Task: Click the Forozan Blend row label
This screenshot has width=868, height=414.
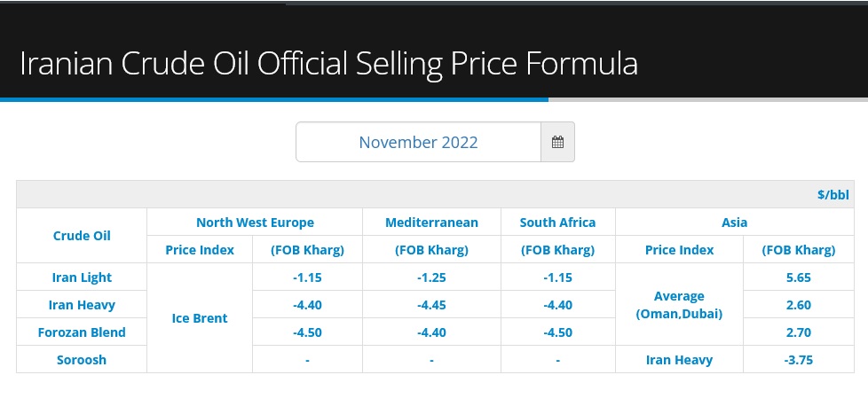Action: click(x=82, y=332)
